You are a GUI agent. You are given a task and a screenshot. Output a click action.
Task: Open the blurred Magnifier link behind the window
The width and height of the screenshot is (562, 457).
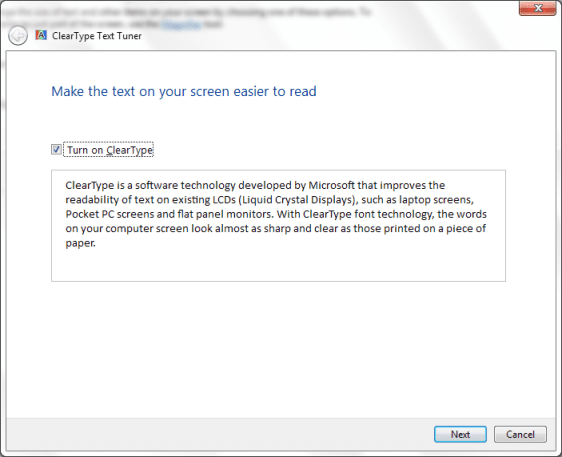(x=181, y=24)
